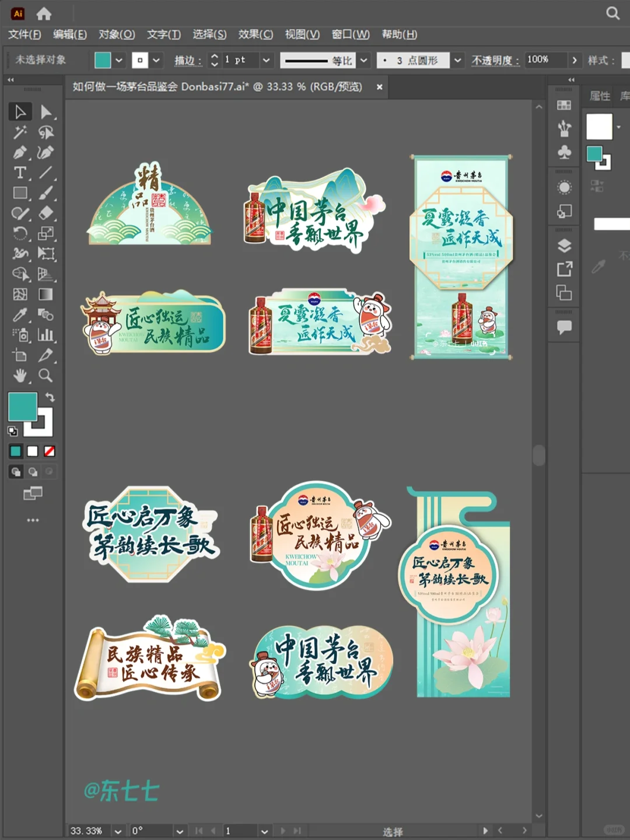Open the brush definition dropdown
630x840 pixels.
coord(458,60)
